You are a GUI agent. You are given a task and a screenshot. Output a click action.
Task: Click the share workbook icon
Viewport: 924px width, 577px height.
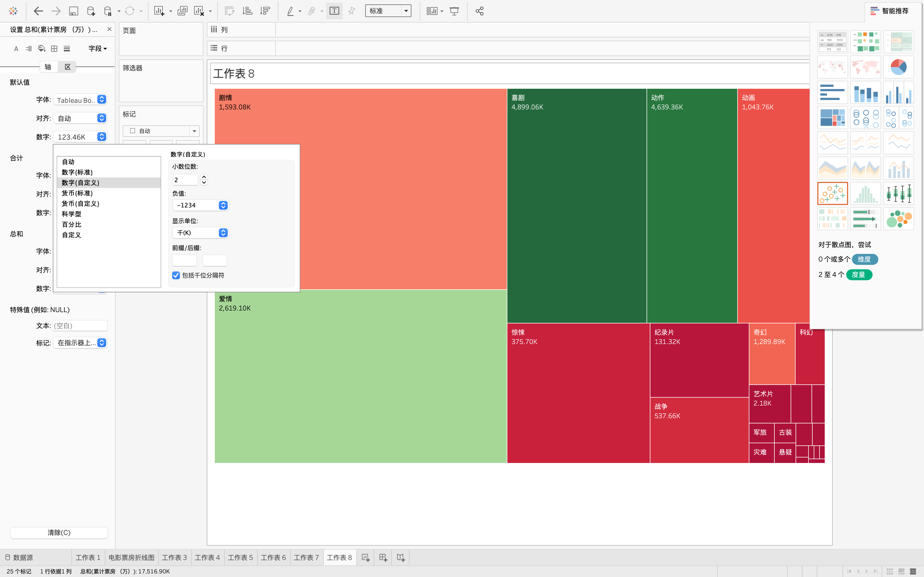480,11
